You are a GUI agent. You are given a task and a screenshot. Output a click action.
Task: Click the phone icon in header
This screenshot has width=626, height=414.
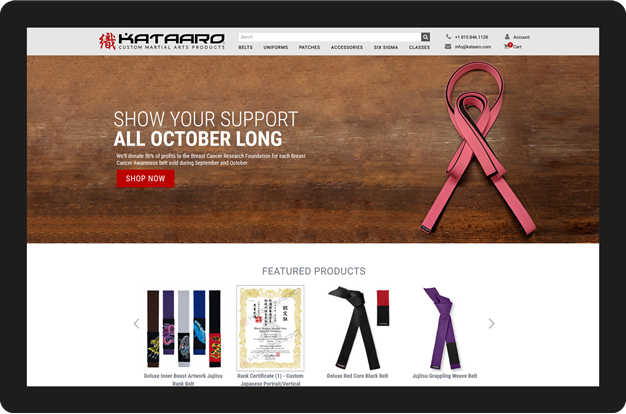(448, 37)
